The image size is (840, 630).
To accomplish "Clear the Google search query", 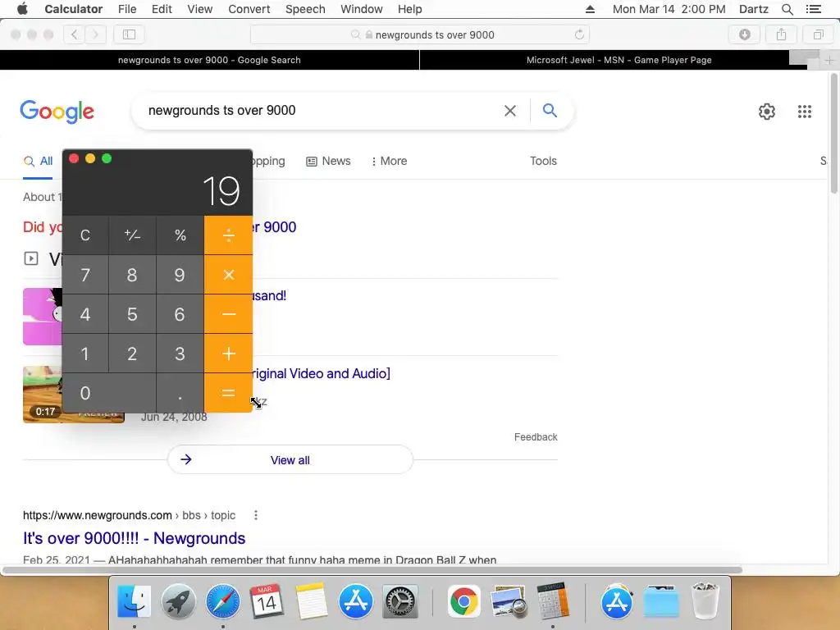I will click(510, 111).
